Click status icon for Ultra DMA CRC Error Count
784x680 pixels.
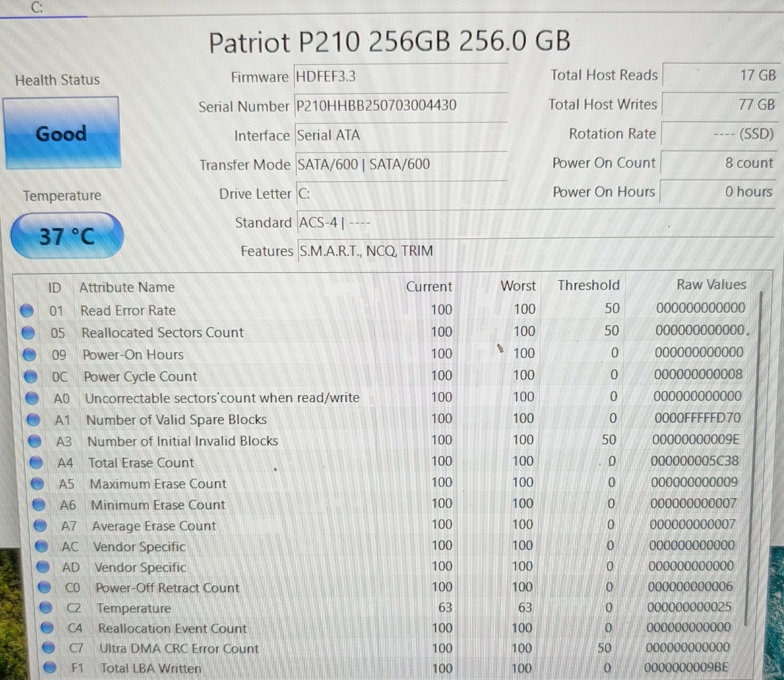coord(48,648)
